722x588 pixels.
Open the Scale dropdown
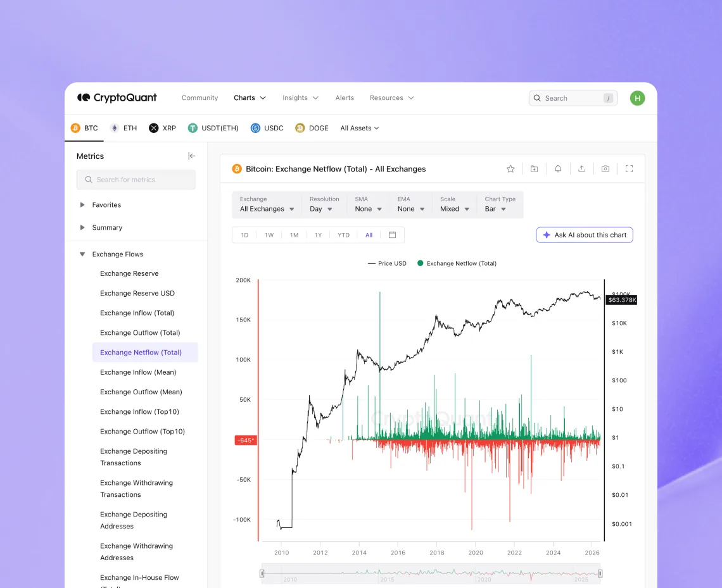(455, 204)
